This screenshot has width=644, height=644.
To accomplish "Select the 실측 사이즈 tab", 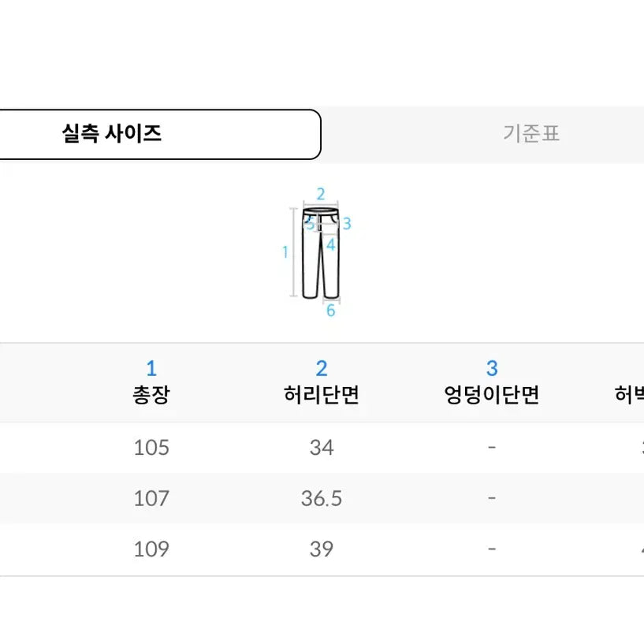I will click(159, 134).
